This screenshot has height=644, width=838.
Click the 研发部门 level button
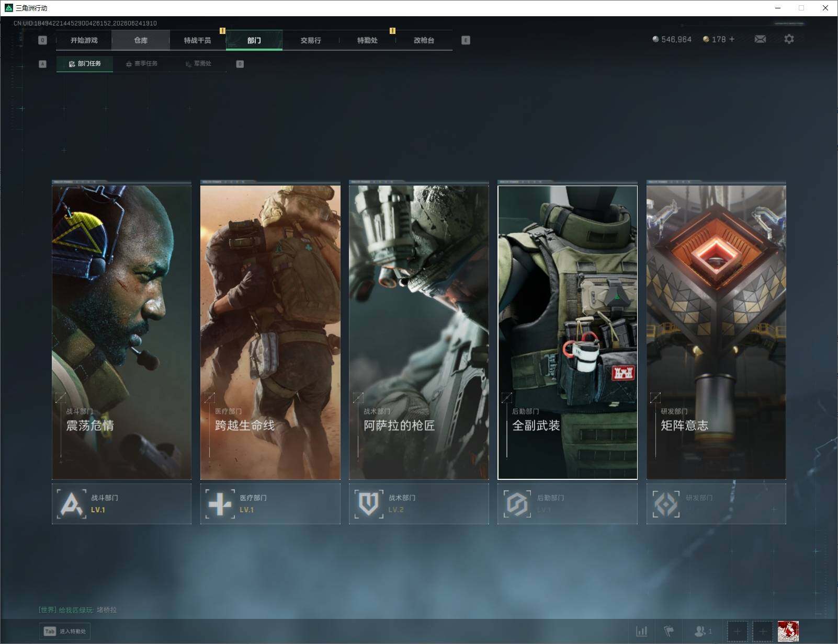716,504
